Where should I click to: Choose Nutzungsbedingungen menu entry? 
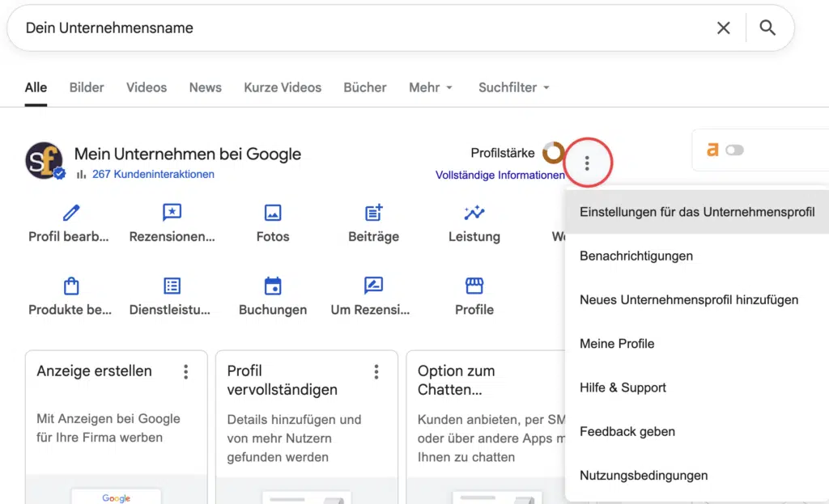(x=697, y=475)
